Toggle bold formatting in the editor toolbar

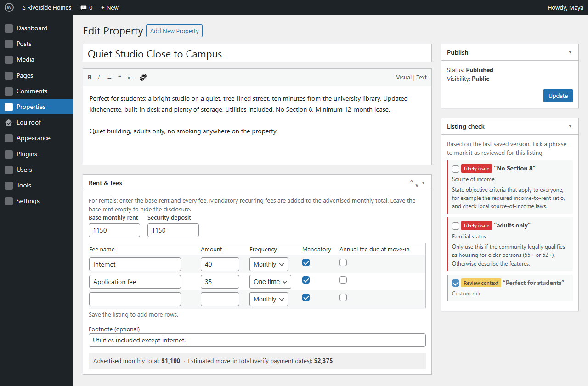tap(90, 78)
